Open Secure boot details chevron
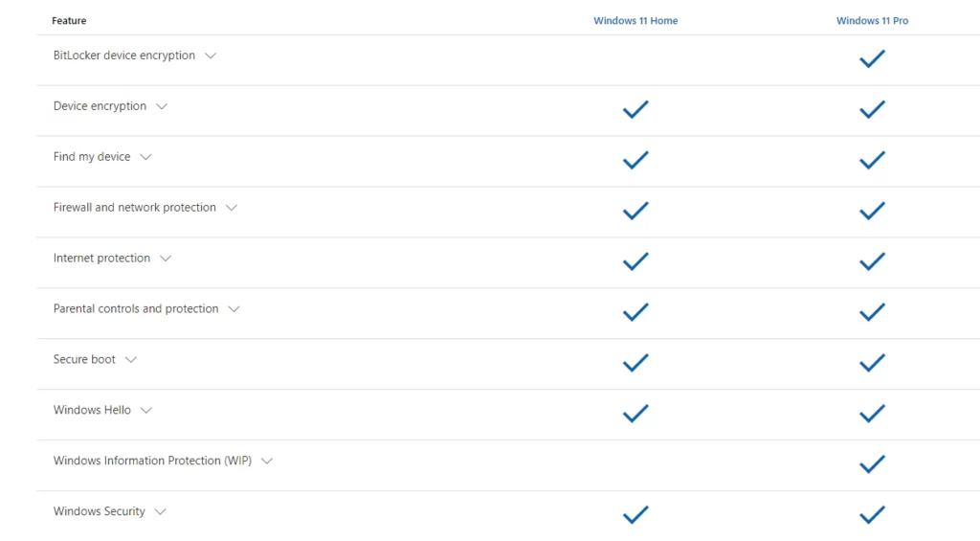The image size is (980, 541). click(x=130, y=360)
